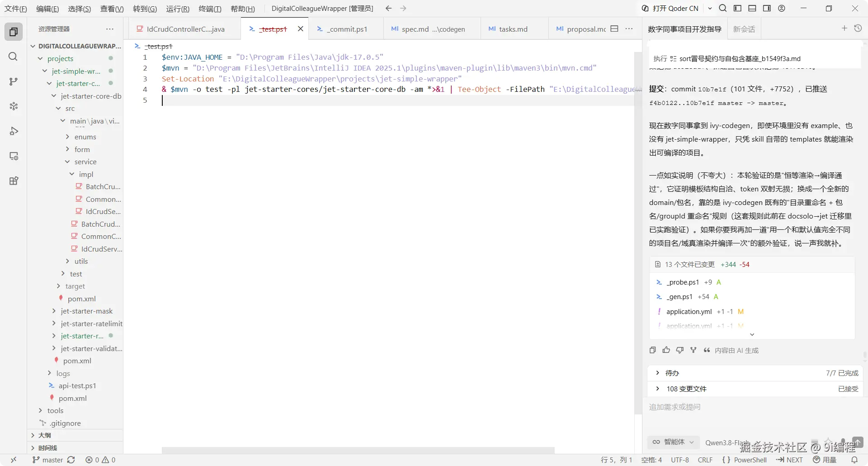Open the 运行(R) menu
This screenshot has height=466, width=868.
[x=178, y=9]
